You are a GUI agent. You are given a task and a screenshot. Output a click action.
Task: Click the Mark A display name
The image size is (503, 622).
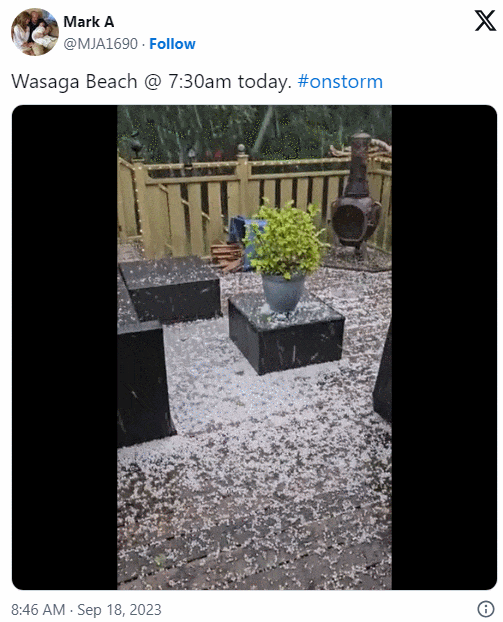click(89, 21)
